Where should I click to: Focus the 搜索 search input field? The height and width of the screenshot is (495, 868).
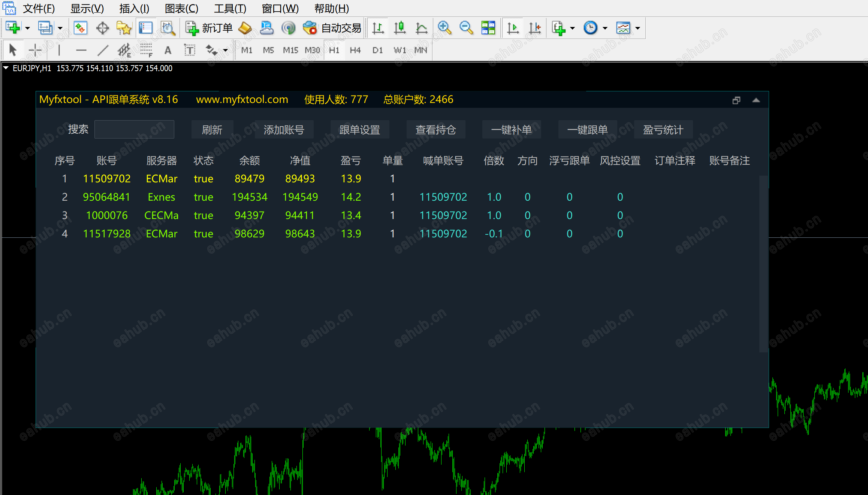(x=134, y=130)
